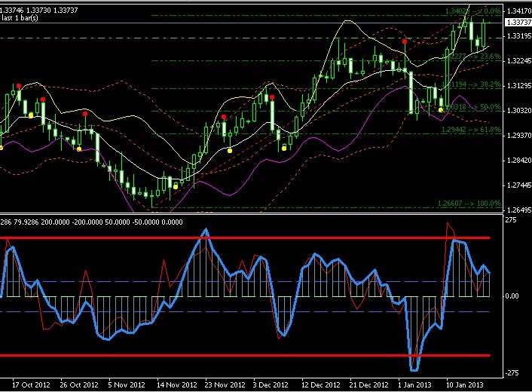Viewport: 532px width, 392px height.
Task: Click the 1.28420 price axis value
Action: tap(519, 161)
